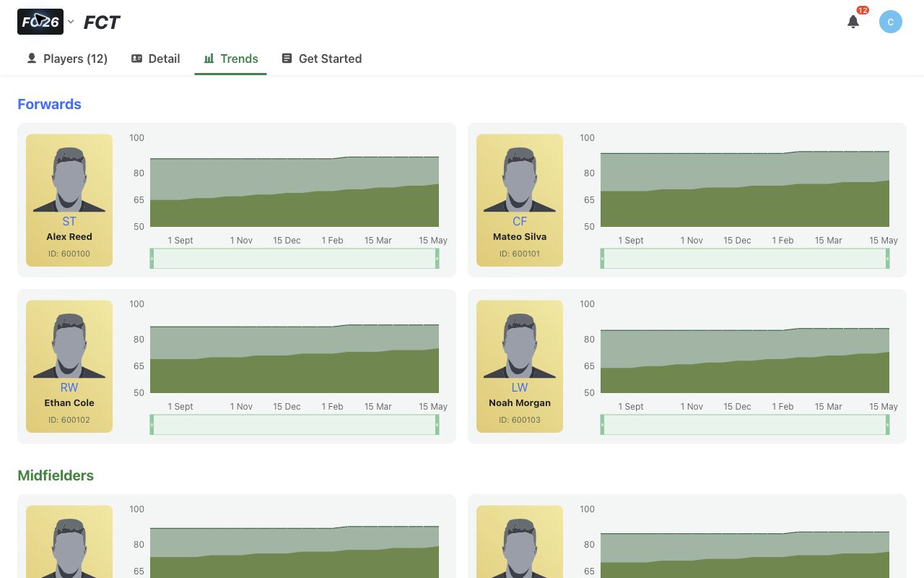
Task: Click the Mateo Silva player card
Action: pyautogui.click(x=520, y=200)
